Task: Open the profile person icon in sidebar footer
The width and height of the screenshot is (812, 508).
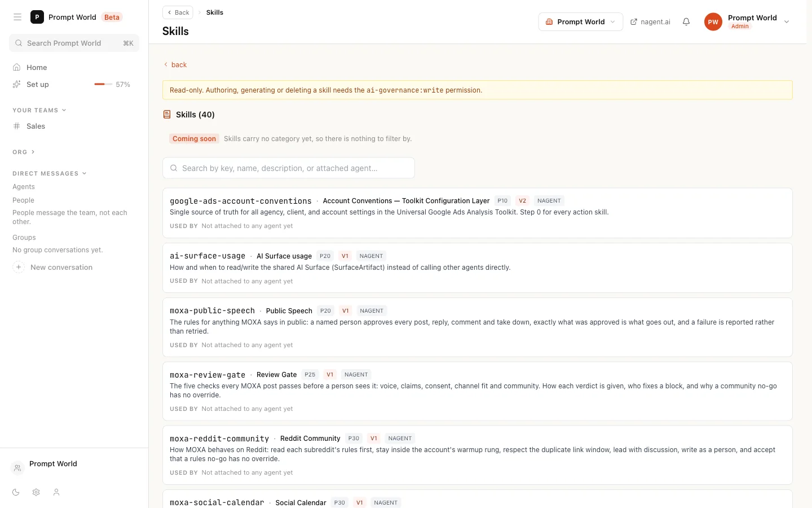Action: point(56,492)
